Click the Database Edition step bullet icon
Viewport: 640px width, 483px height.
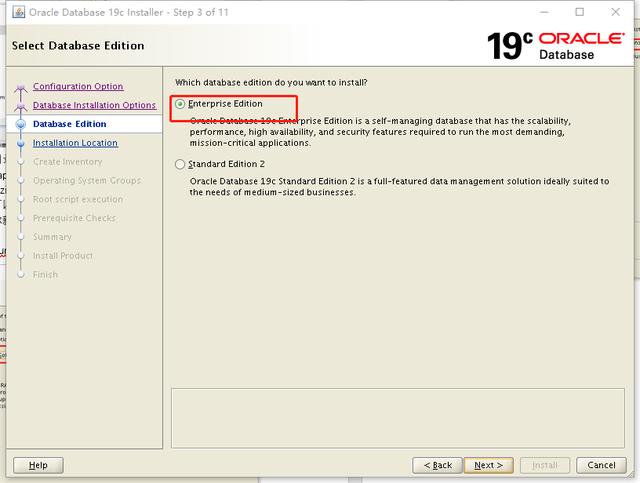21,124
